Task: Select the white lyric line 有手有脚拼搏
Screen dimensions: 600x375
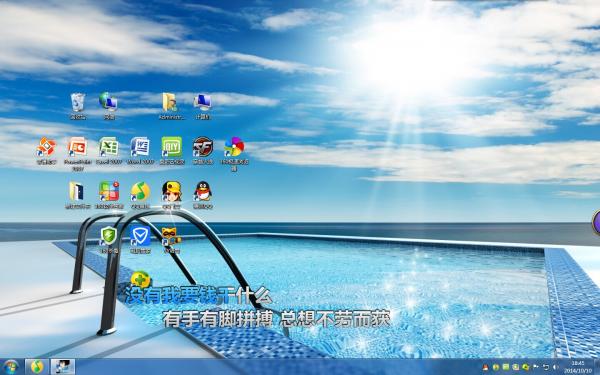Action: click(218, 319)
